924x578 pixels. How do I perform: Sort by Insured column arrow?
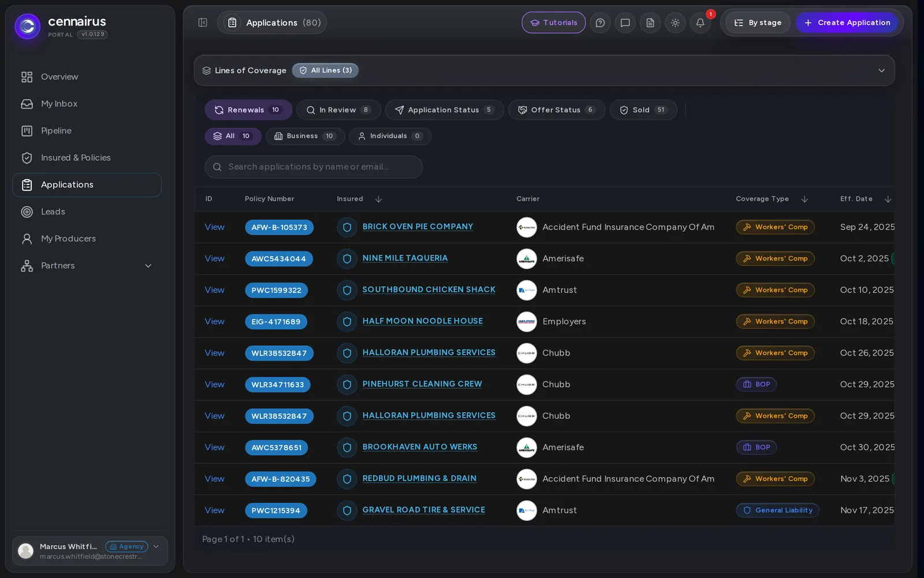[378, 199]
